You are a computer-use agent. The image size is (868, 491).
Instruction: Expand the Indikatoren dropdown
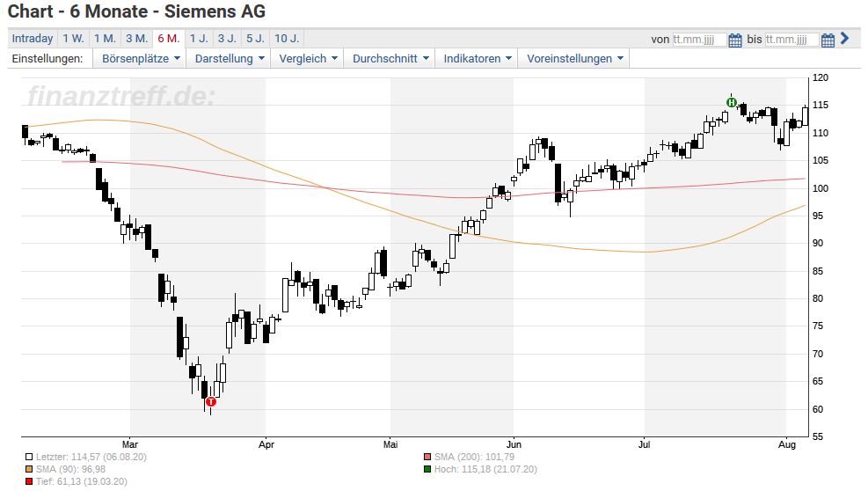point(478,59)
